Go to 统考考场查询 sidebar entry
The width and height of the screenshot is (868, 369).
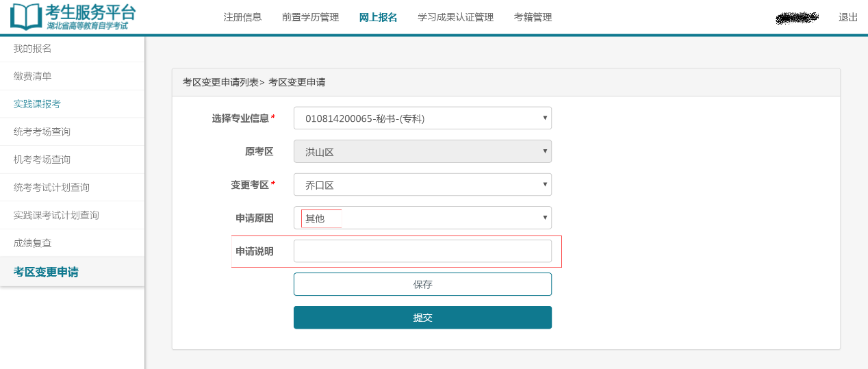pyautogui.click(x=42, y=131)
